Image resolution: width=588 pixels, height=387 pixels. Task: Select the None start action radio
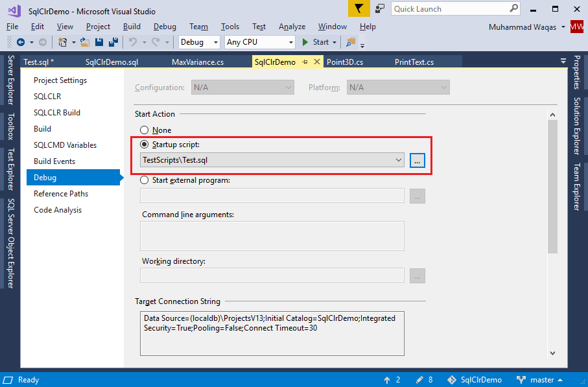pyautogui.click(x=144, y=130)
